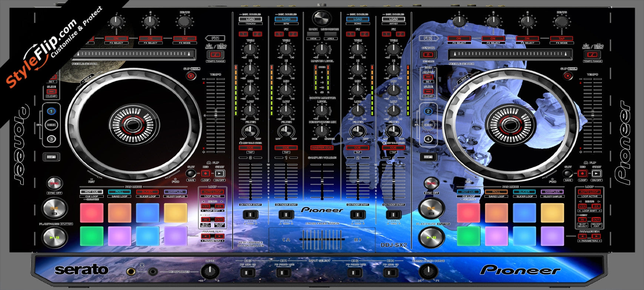Screen dimensions: 644x290
Task: Enable SLIP mode on the left deck
Action: click(x=191, y=76)
